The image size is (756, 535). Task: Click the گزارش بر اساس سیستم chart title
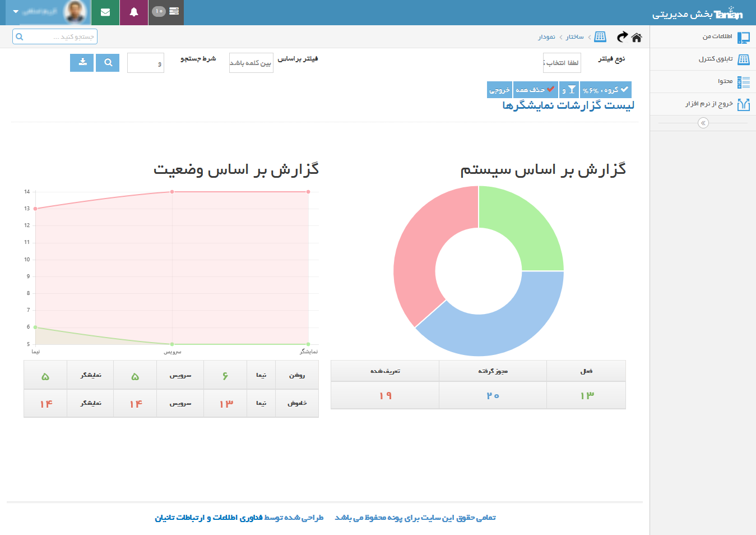pos(543,169)
